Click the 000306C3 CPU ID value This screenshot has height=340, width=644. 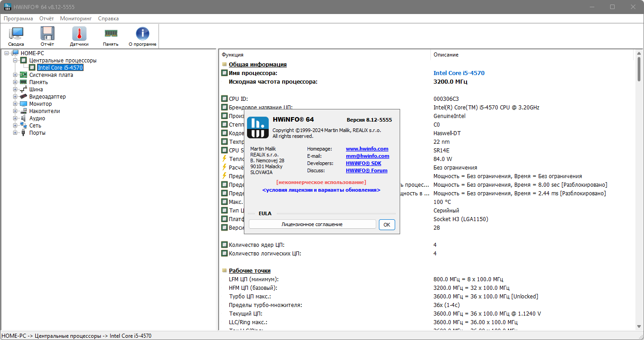[446, 99]
